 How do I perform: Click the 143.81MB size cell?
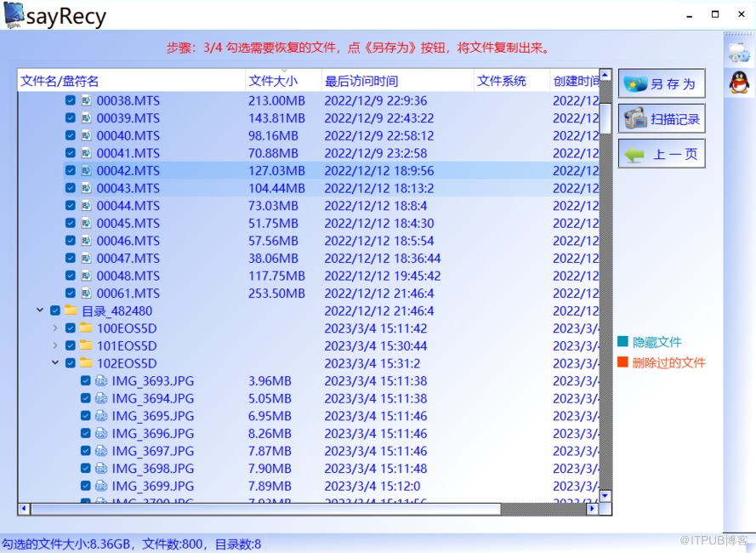tap(276, 118)
